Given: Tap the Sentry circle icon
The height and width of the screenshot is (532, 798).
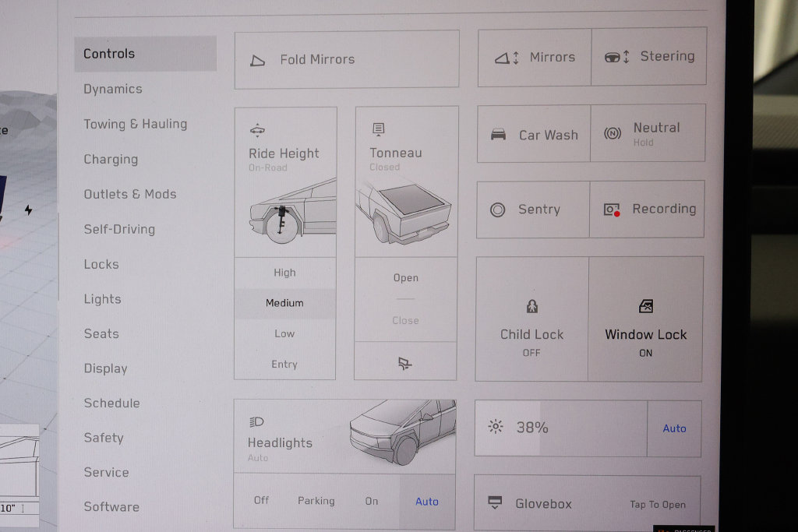Looking at the screenshot, I should click(497, 210).
